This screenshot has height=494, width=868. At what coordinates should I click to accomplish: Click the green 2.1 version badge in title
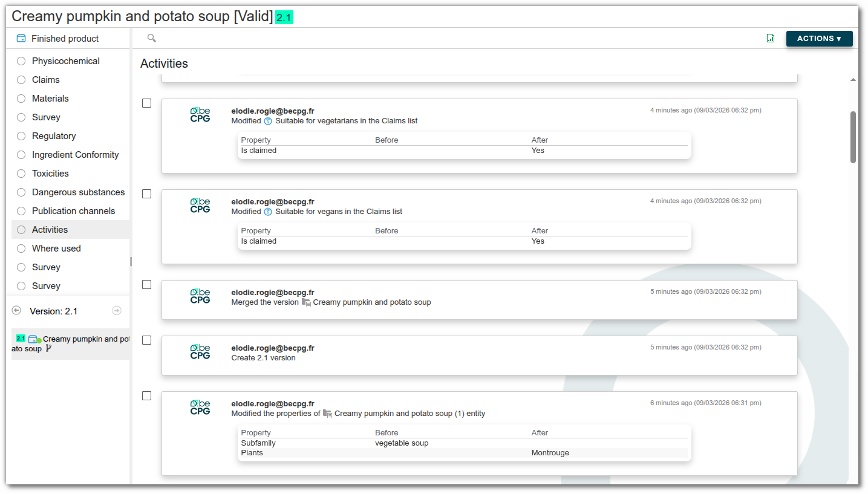point(284,18)
